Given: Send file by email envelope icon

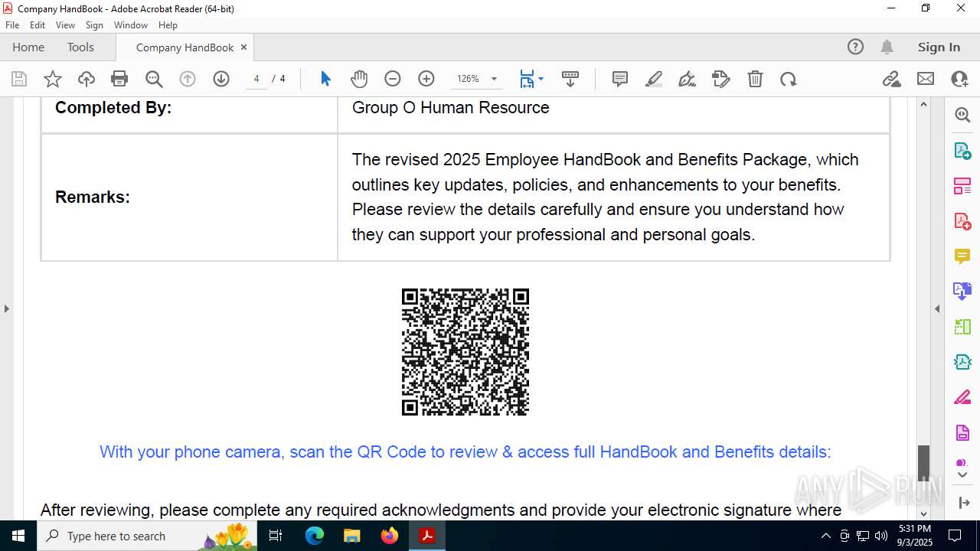Looking at the screenshot, I should (926, 79).
